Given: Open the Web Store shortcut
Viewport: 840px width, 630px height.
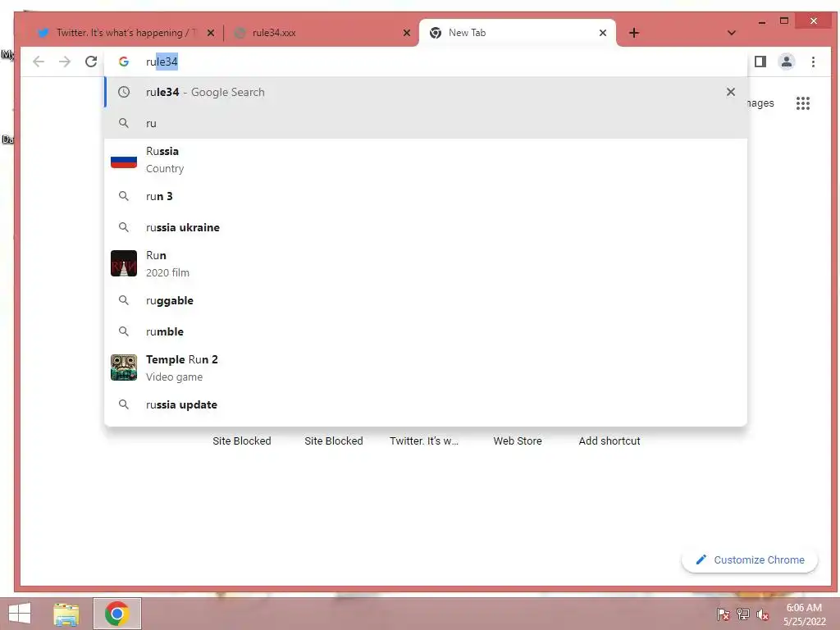Looking at the screenshot, I should click(518, 441).
